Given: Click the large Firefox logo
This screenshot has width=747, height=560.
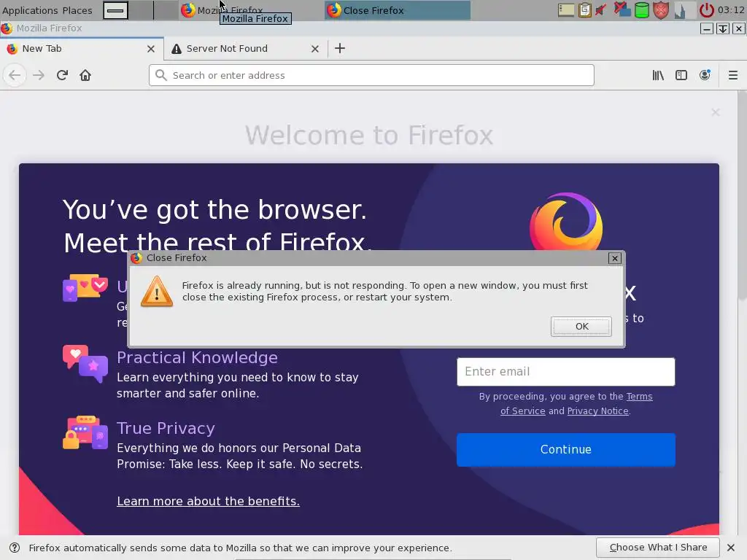Looking at the screenshot, I should coord(566,222).
